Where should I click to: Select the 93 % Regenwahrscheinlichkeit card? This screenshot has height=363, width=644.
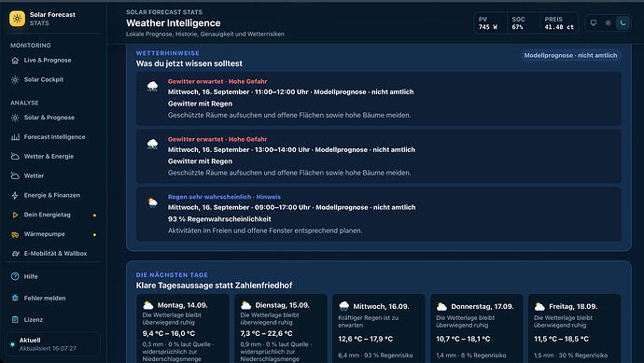coord(379,214)
